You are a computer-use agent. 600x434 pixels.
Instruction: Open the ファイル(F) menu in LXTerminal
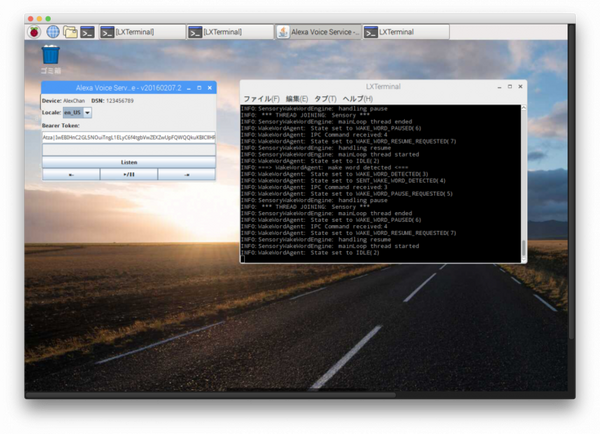point(261,99)
